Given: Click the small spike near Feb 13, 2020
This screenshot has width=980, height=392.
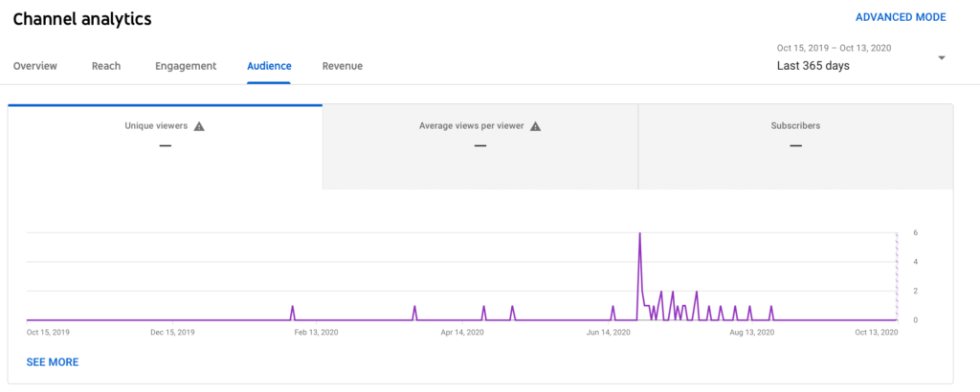Looking at the screenshot, I should 293,309.
